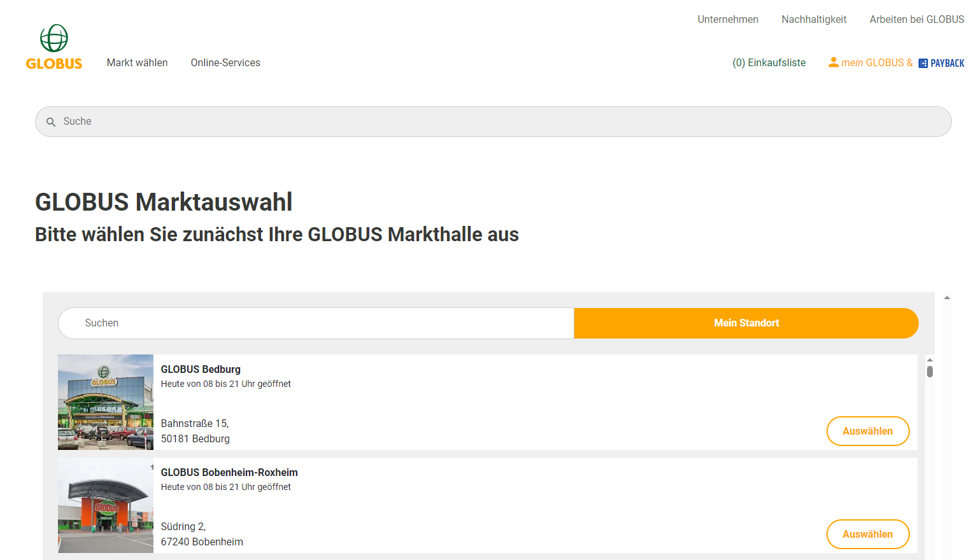This screenshot has width=971, height=560.
Task: Choose GLOBUS Bobenheim-Roxheim via Auswählen
Action: 868,534
